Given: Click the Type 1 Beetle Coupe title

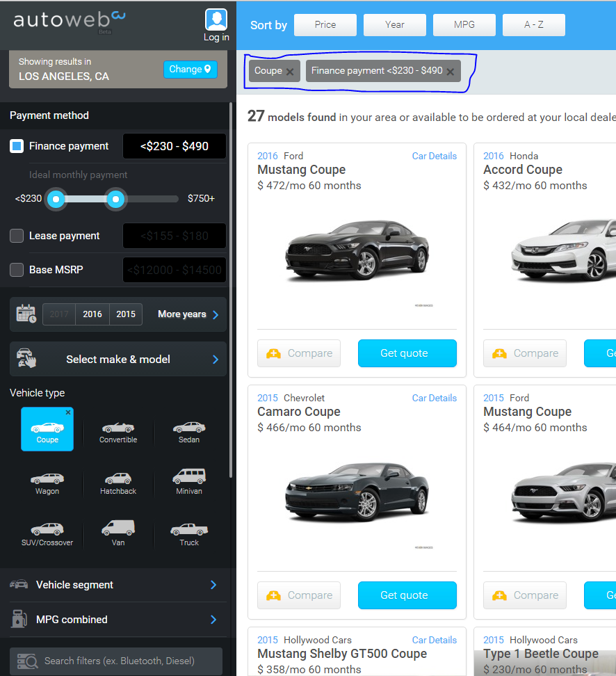Looking at the screenshot, I should pos(540,654).
